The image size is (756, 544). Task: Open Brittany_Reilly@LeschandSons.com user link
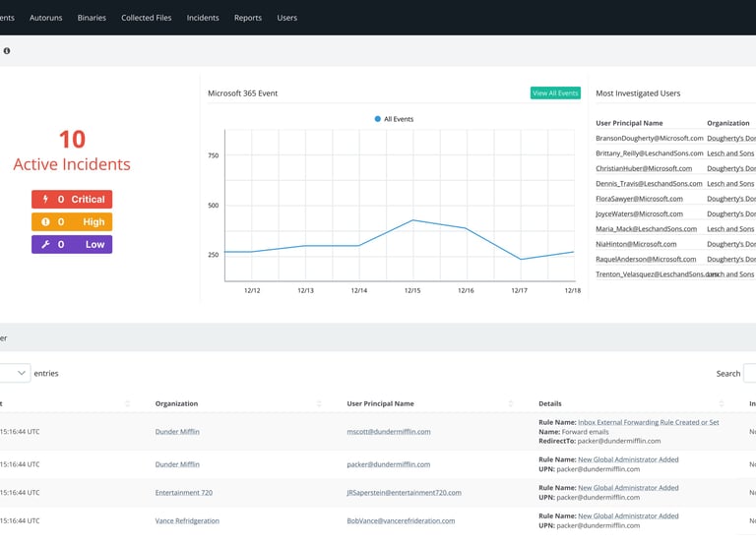(650, 153)
